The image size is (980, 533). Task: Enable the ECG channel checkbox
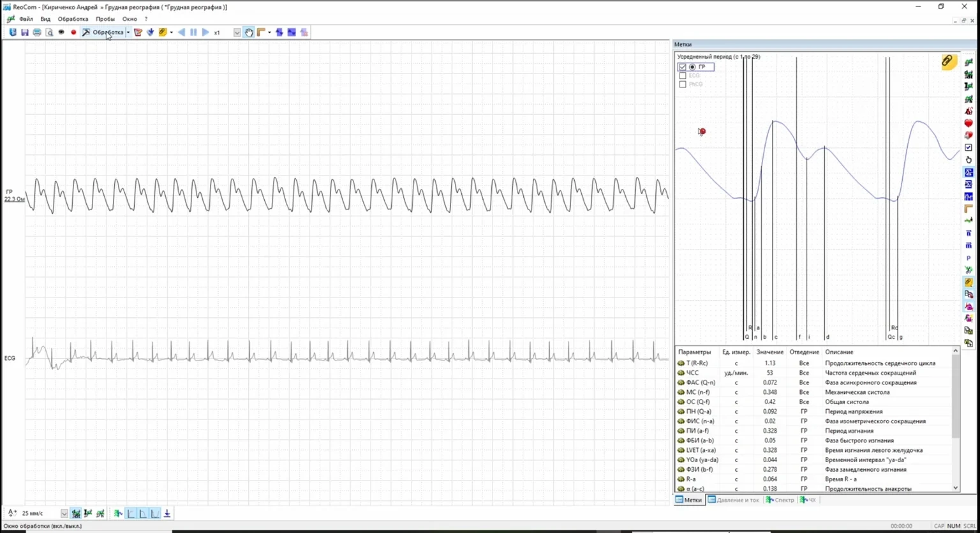[683, 75]
